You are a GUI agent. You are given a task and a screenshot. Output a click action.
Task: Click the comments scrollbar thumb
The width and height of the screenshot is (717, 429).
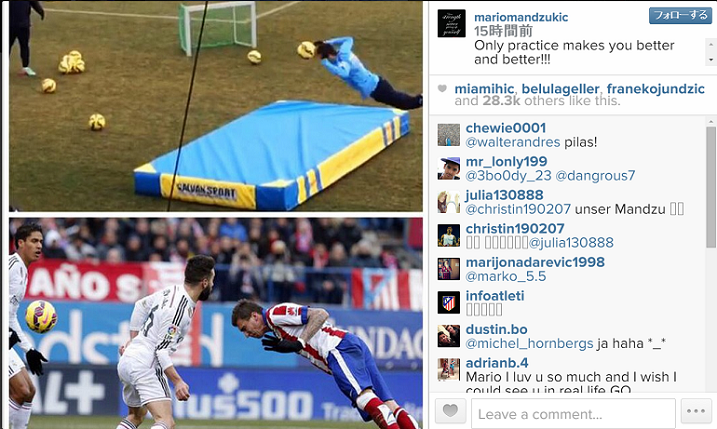pyautogui.click(x=711, y=188)
